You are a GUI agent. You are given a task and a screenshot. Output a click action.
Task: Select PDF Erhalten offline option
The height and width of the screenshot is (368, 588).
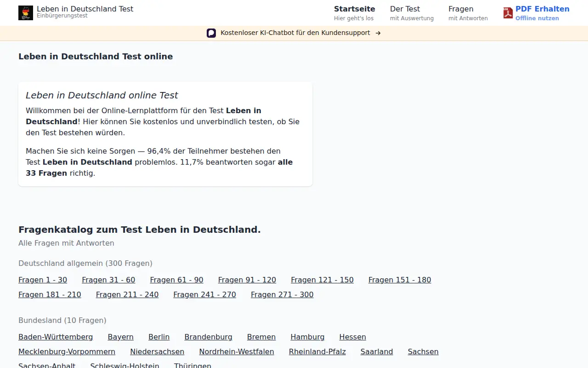click(542, 13)
